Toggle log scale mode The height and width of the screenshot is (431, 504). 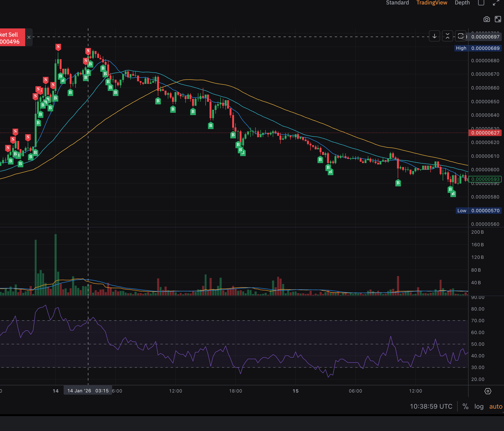(479, 407)
